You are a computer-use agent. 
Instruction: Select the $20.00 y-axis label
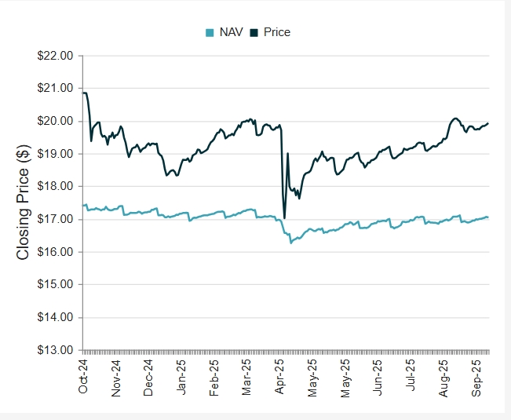(x=55, y=121)
